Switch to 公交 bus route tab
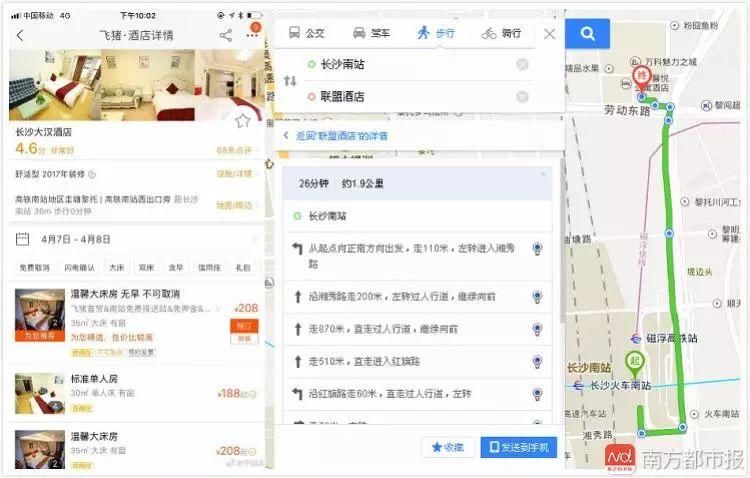Image resolution: width=750 pixels, height=478 pixels. point(305,33)
